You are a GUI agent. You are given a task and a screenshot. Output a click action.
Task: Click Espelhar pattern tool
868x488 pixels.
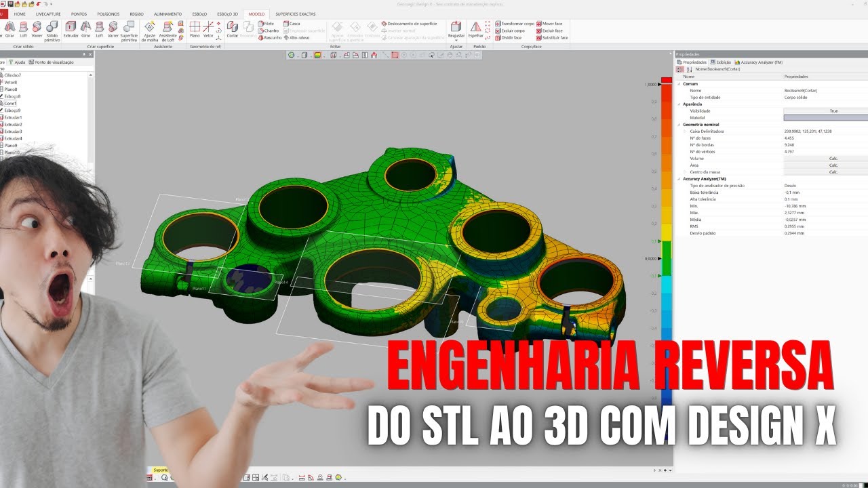click(x=476, y=28)
